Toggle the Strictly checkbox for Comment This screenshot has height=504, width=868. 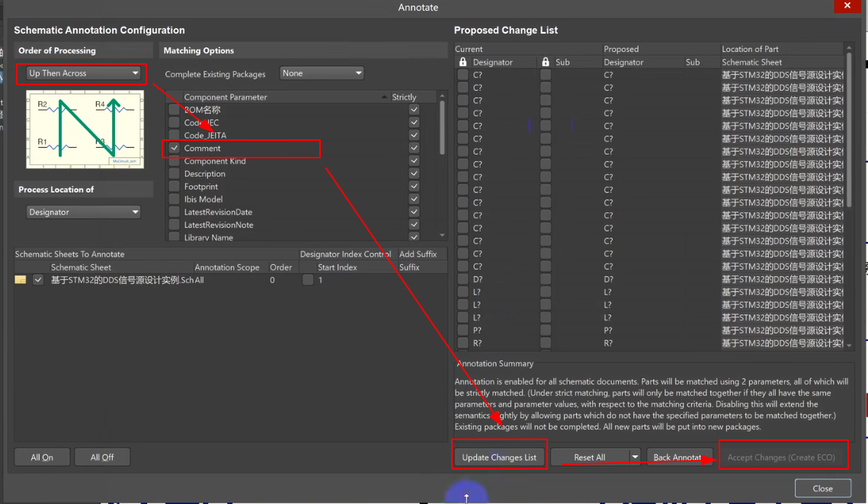point(414,148)
